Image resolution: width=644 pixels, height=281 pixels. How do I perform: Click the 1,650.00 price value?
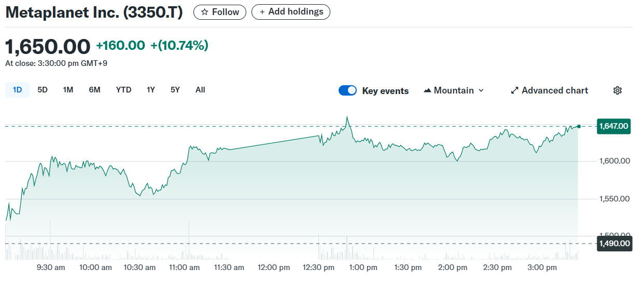tap(48, 46)
